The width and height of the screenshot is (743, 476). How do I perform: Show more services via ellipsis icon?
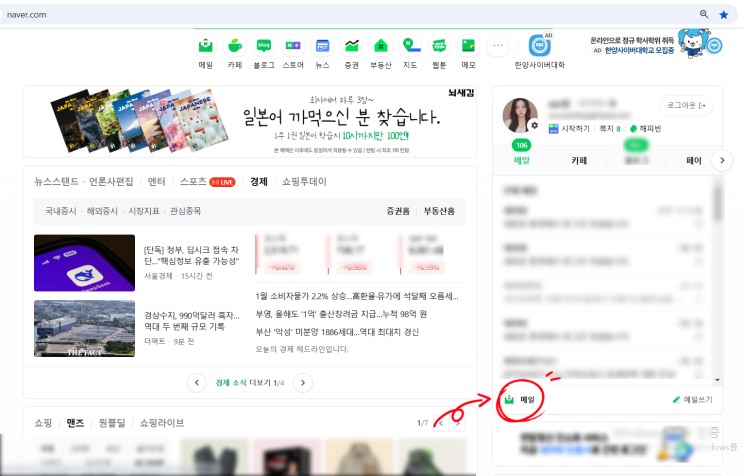498,46
